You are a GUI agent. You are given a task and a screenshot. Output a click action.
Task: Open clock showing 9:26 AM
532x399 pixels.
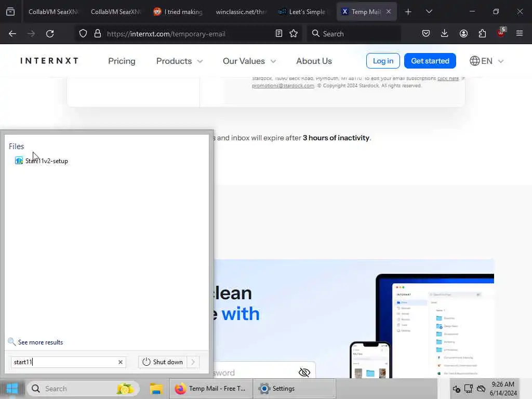(x=503, y=389)
